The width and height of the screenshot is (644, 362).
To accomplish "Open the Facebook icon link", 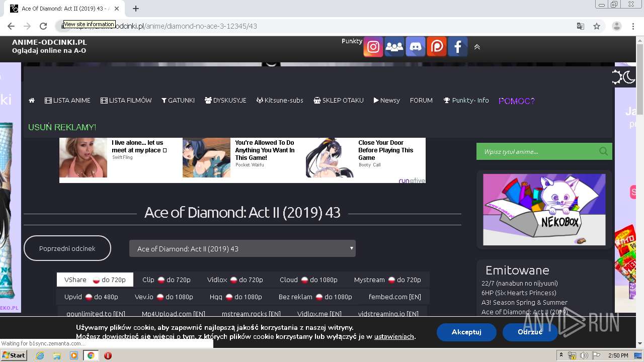I will [457, 47].
